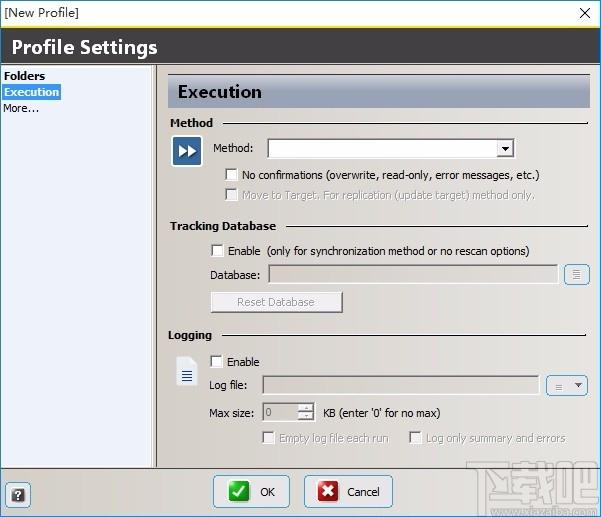This screenshot has width=601, height=517.
Task: Click inside the Log file field
Action: 401,385
